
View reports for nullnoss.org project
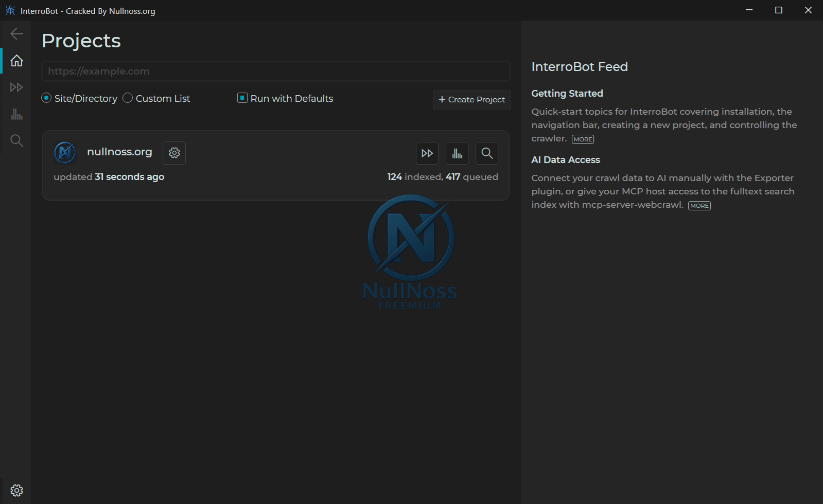click(457, 153)
